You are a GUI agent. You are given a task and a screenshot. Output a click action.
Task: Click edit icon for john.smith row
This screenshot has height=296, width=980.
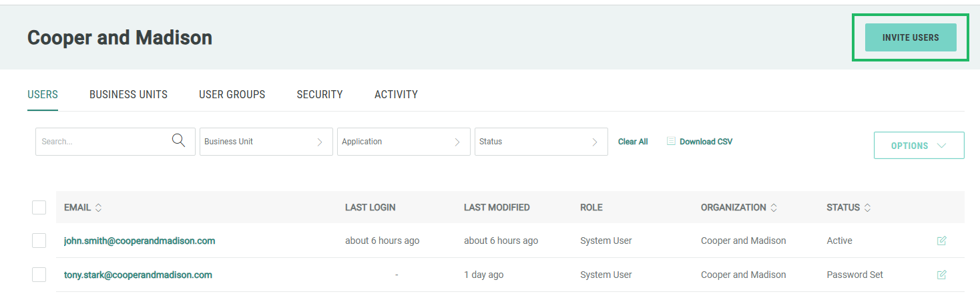941,241
